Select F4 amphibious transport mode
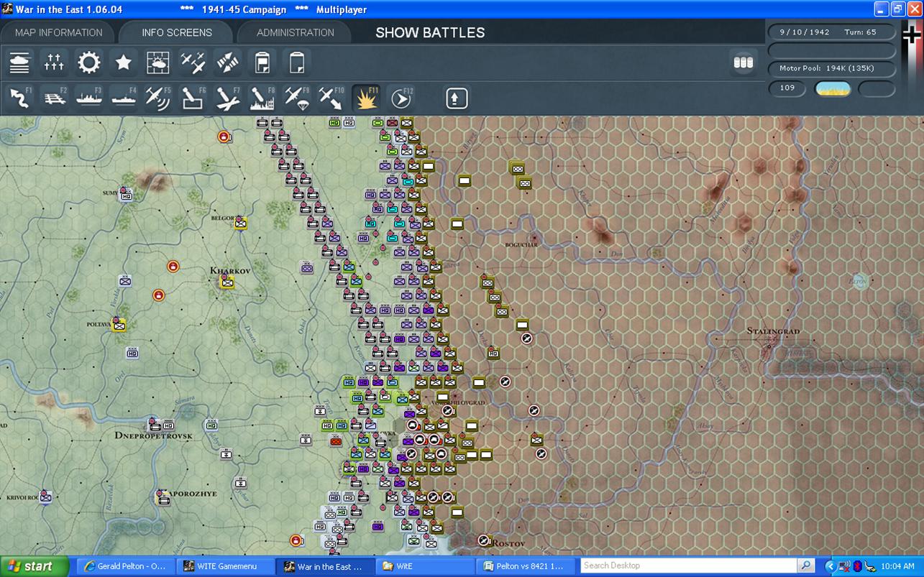This screenshot has height=577, width=924. [123, 98]
